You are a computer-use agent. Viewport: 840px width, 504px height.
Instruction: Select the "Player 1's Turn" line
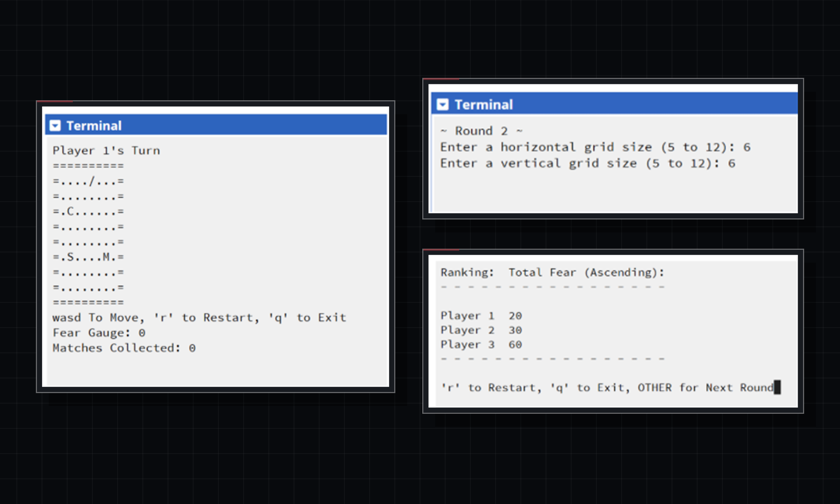[106, 151]
